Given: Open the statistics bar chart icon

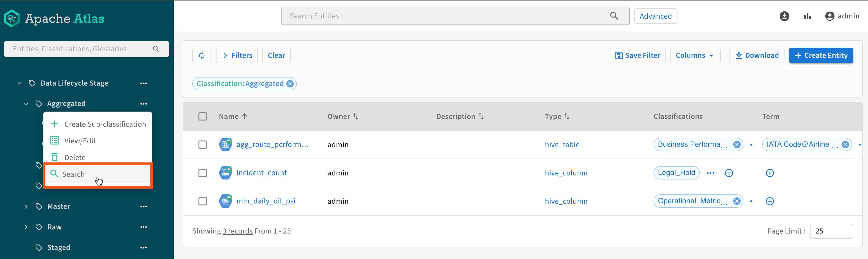Looking at the screenshot, I should pyautogui.click(x=807, y=16).
